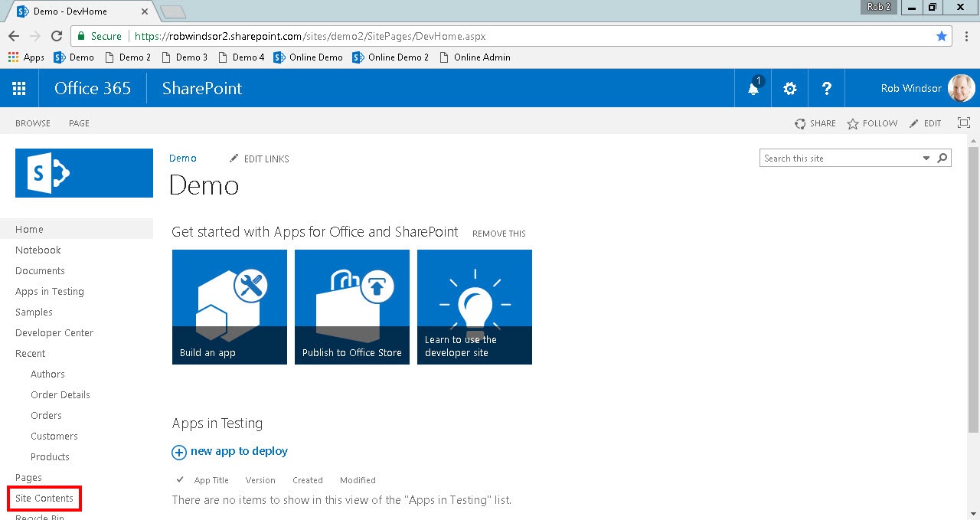Click the Office 365 link
This screenshot has height=520, width=980.
[93, 88]
